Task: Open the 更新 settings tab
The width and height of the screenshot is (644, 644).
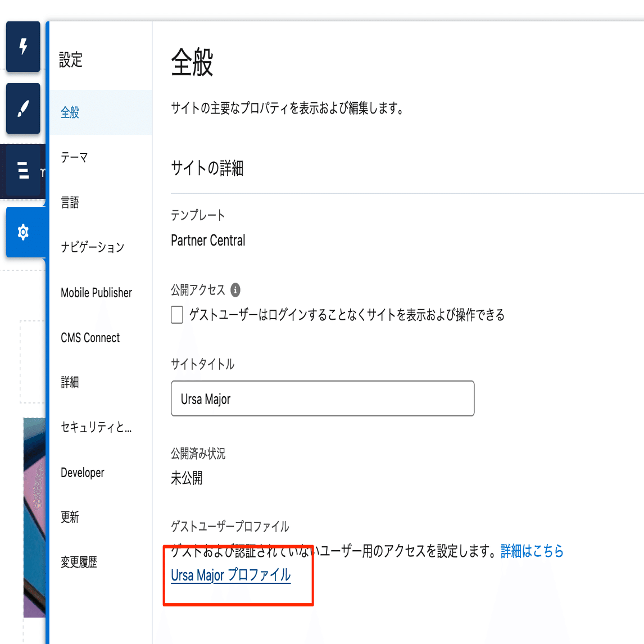Action: [101, 518]
